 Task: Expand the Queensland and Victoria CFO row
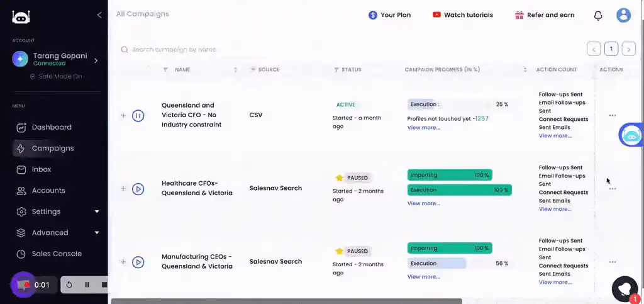[x=123, y=116]
